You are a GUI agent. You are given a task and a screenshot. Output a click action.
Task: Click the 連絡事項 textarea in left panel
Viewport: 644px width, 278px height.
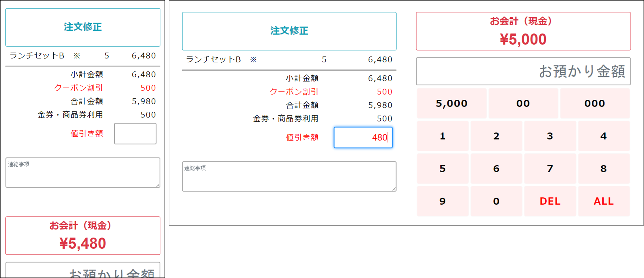click(x=83, y=172)
